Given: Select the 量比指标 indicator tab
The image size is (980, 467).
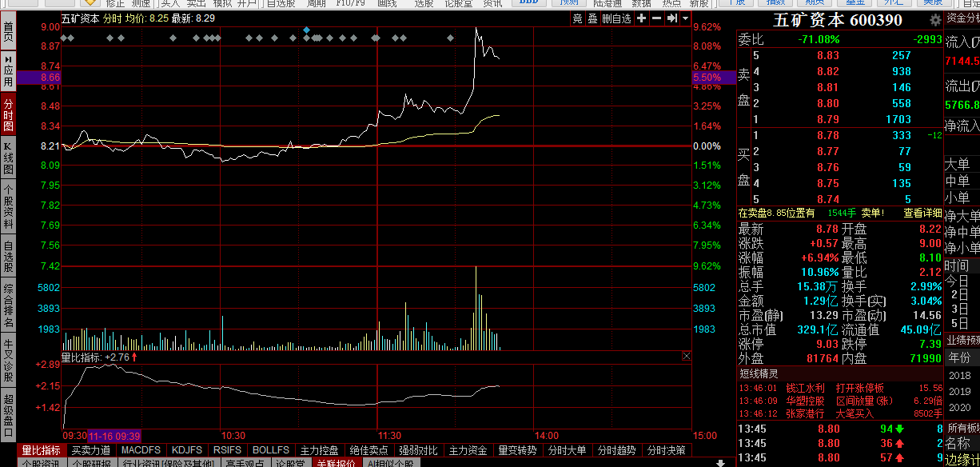Looking at the screenshot, I should [41, 451].
